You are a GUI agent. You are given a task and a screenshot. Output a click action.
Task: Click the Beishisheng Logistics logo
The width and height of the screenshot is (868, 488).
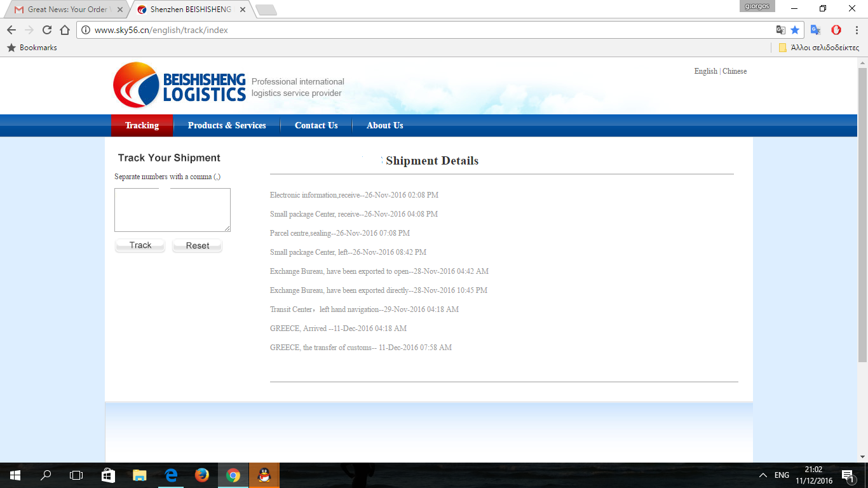[179, 85]
